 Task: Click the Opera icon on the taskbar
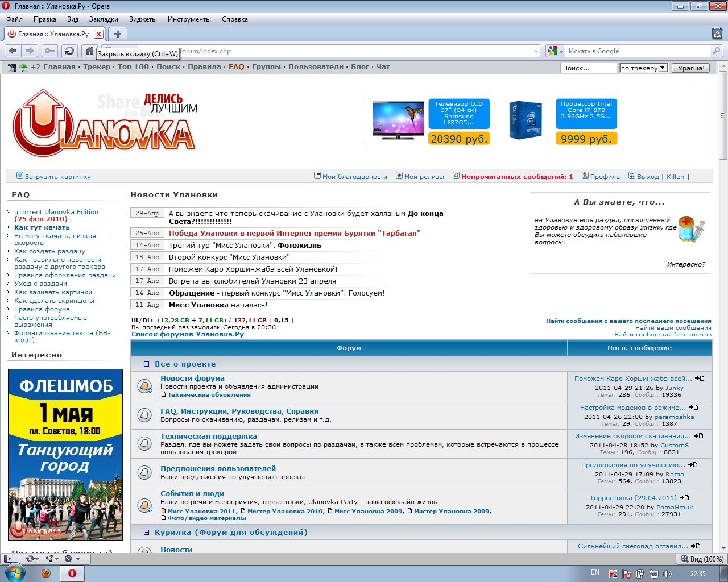(x=71, y=574)
